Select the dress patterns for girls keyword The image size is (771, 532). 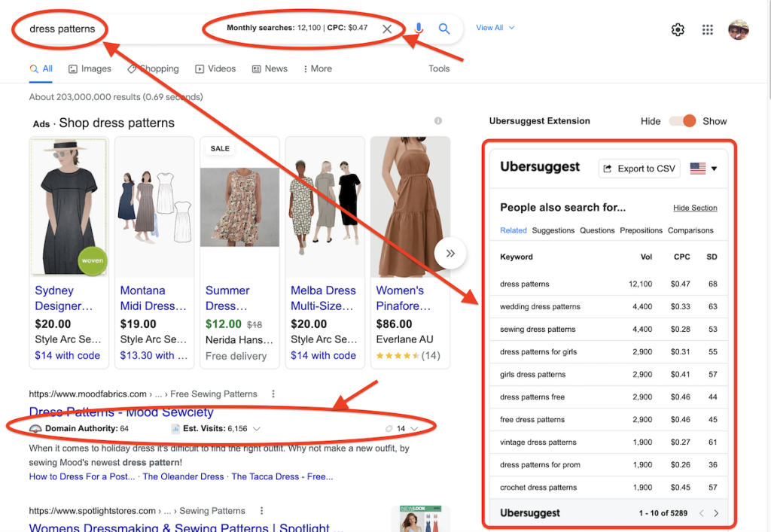(538, 351)
